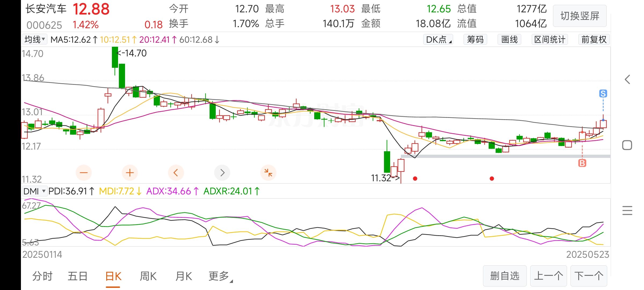644x290 pixels.
Task: Open the 前复权 adjustment selector
Action: point(594,40)
